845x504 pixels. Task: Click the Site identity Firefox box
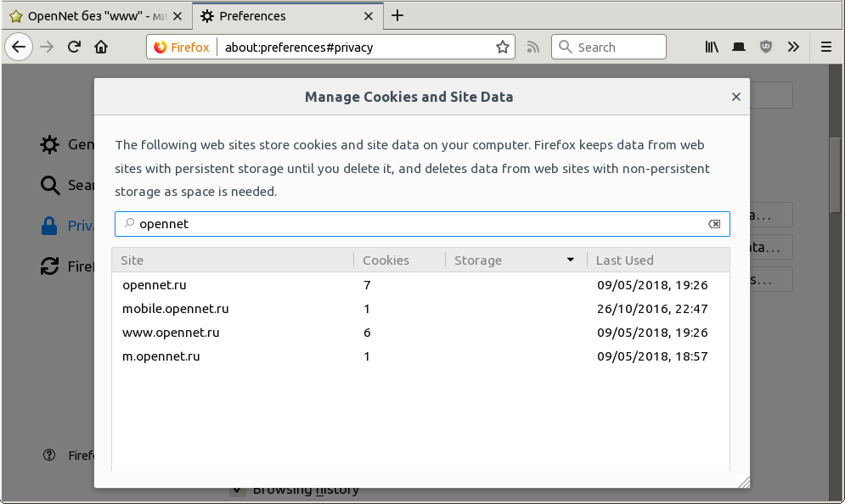click(x=182, y=48)
